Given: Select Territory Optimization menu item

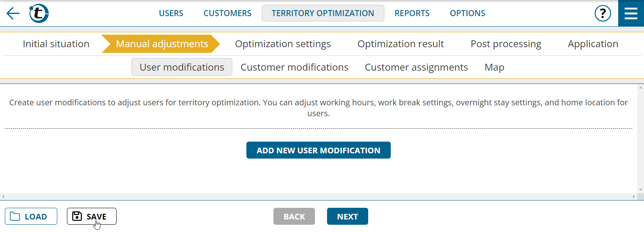Looking at the screenshot, I should [x=323, y=13].
